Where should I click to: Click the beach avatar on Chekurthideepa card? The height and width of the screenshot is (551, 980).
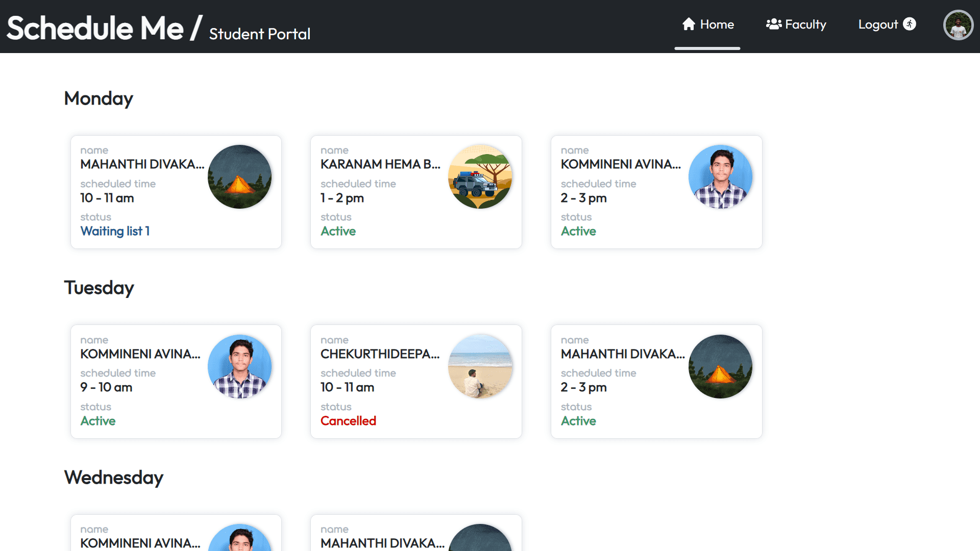tap(480, 366)
